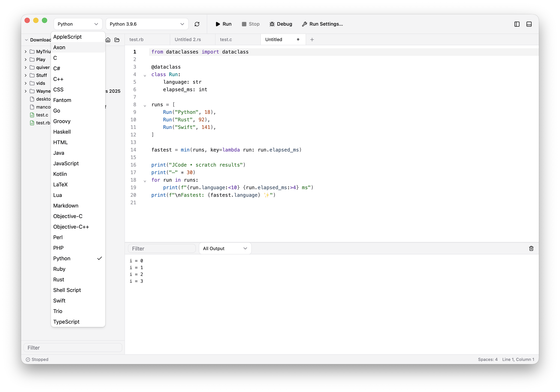Switch to the Untitled 2.rs tab

tap(192, 39)
